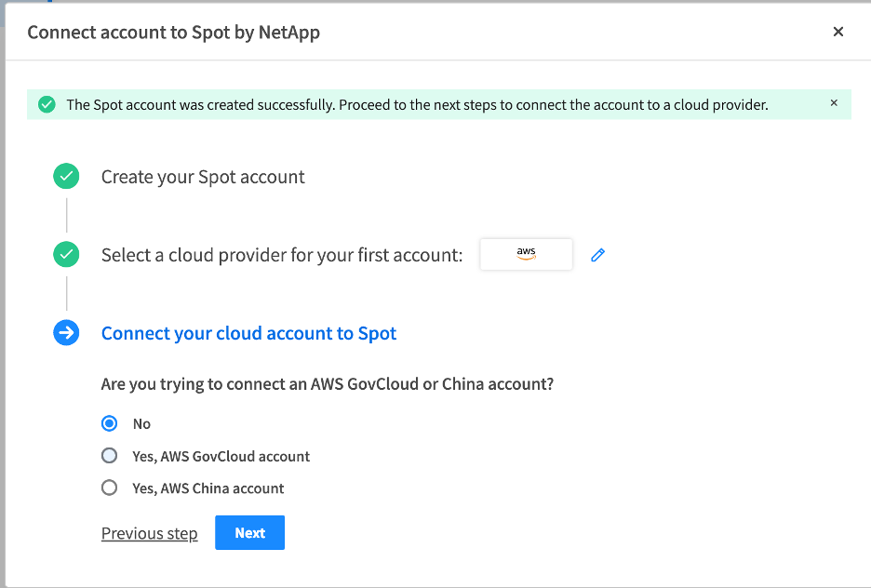The height and width of the screenshot is (588, 871).
Task: Click the AWS provider logo box
Action: (526, 254)
